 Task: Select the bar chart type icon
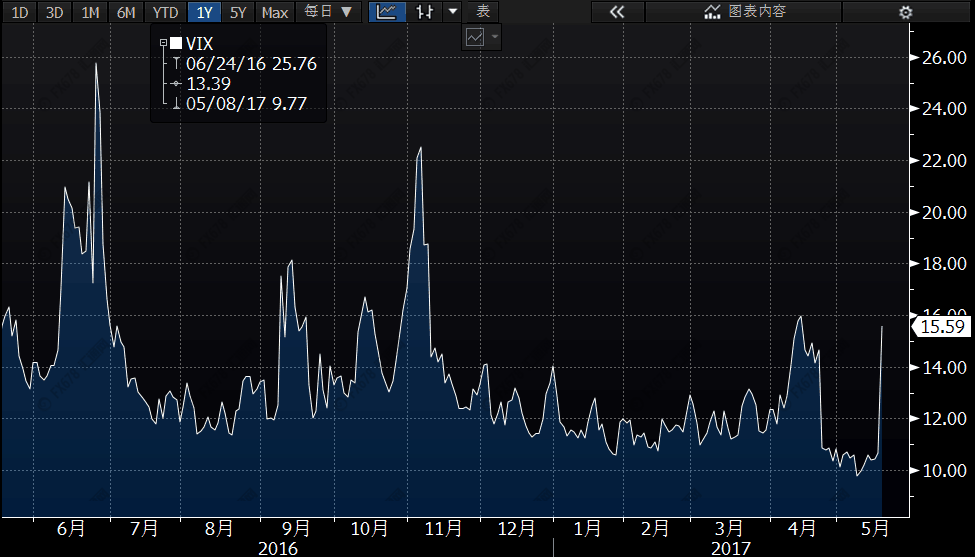425,12
